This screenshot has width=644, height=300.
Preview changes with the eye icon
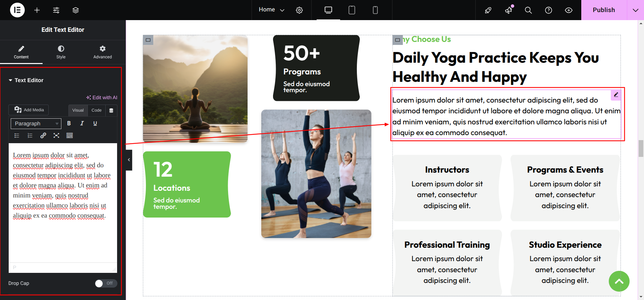pyautogui.click(x=569, y=10)
